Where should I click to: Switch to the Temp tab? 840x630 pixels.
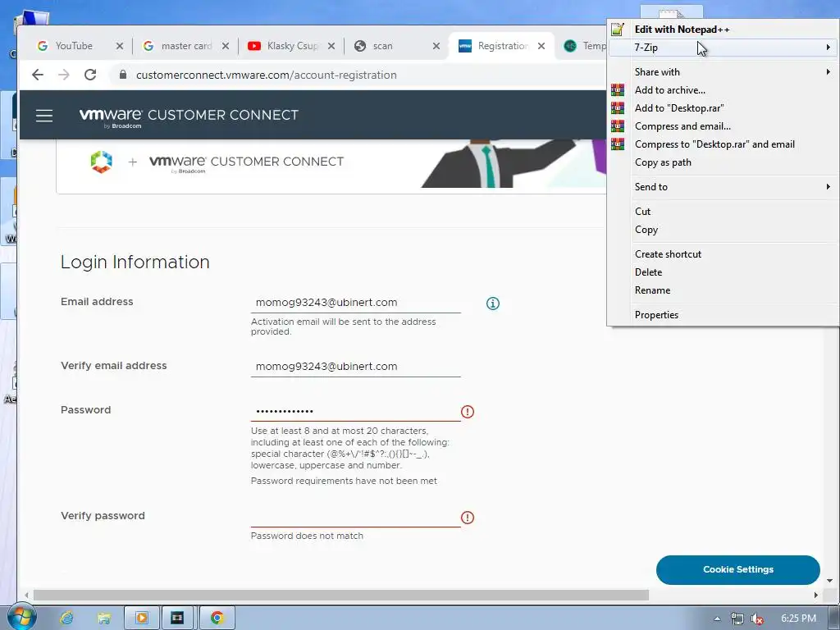586,46
